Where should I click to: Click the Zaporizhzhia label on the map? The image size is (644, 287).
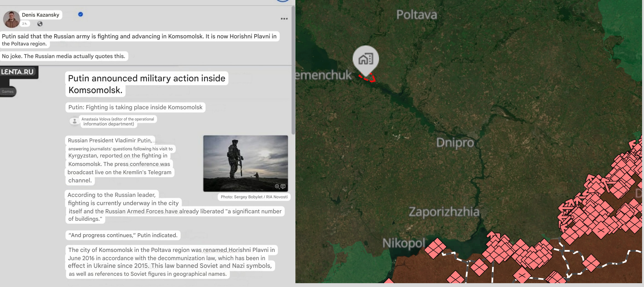click(444, 212)
